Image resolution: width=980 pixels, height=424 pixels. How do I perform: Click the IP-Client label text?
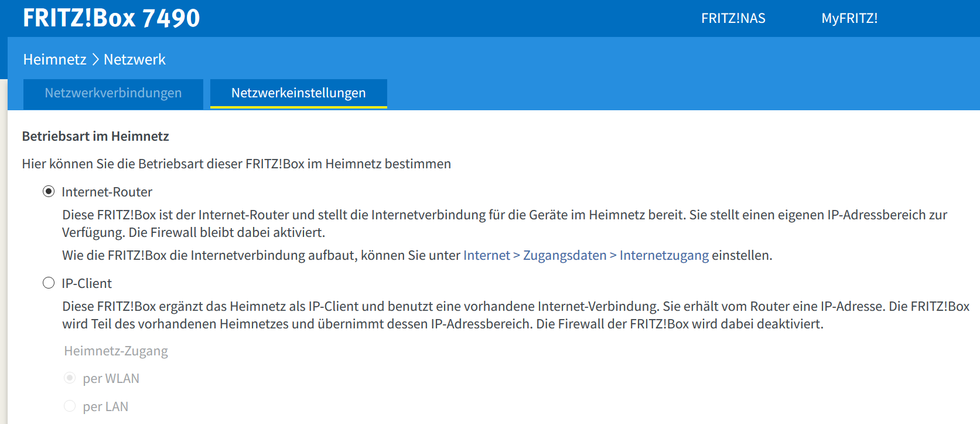(87, 283)
